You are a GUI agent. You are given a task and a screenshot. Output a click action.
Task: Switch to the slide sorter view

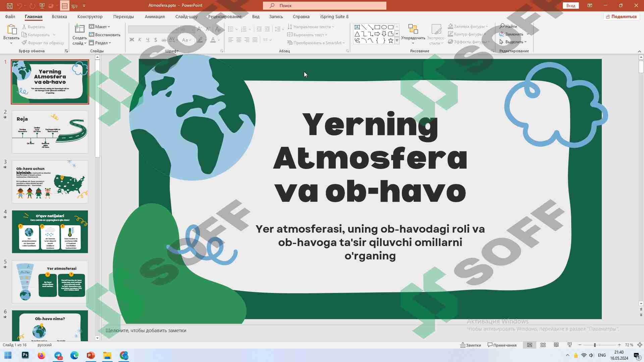pyautogui.click(x=543, y=345)
